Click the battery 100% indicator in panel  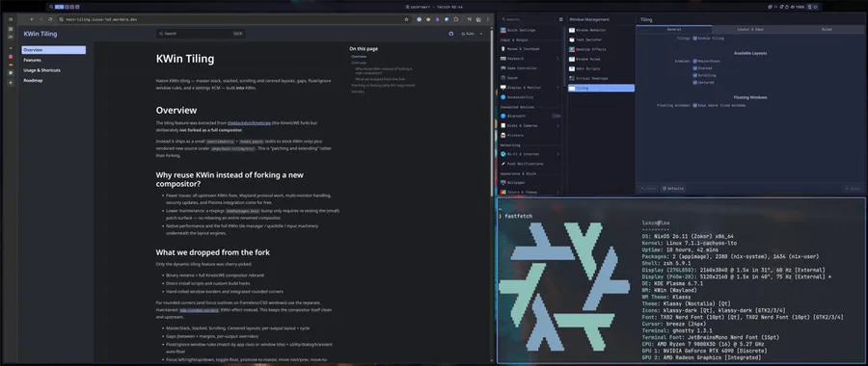798,7
